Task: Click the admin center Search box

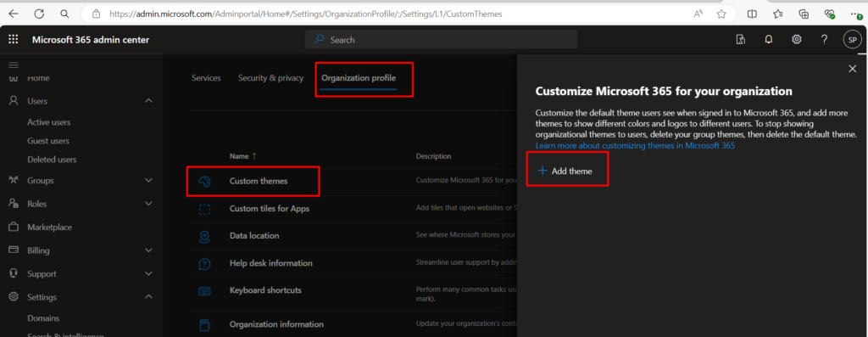Action: pos(441,39)
